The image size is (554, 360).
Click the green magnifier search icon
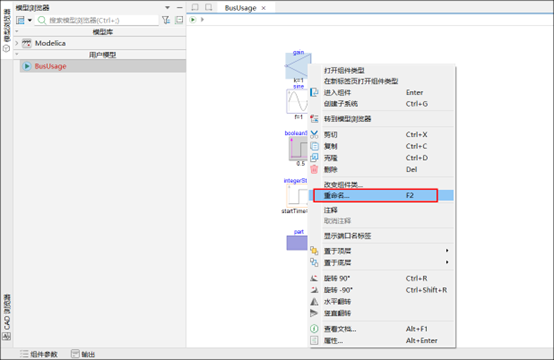pyautogui.click(x=42, y=20)
